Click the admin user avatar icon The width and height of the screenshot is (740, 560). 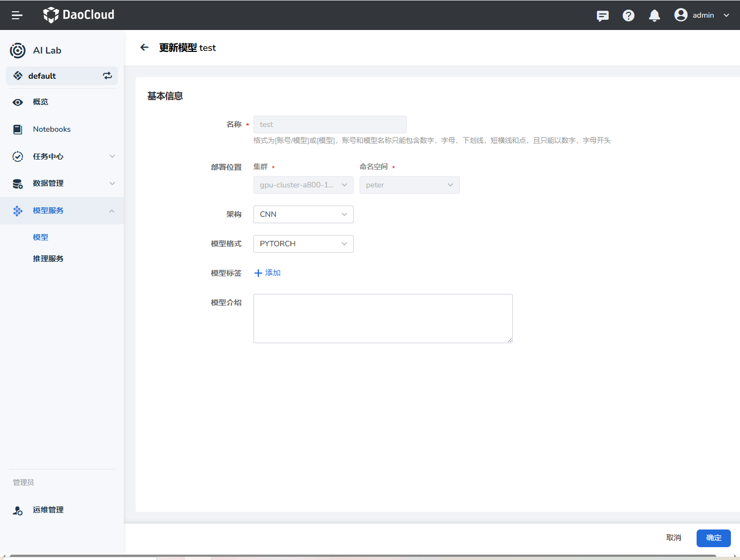tap(681, 15)
